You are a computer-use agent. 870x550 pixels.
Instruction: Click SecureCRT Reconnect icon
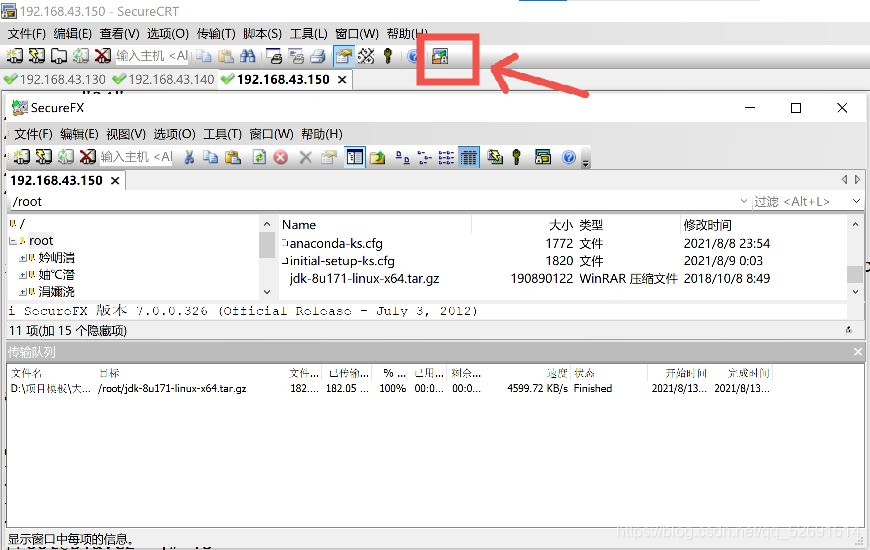click(x=81, y=55)
